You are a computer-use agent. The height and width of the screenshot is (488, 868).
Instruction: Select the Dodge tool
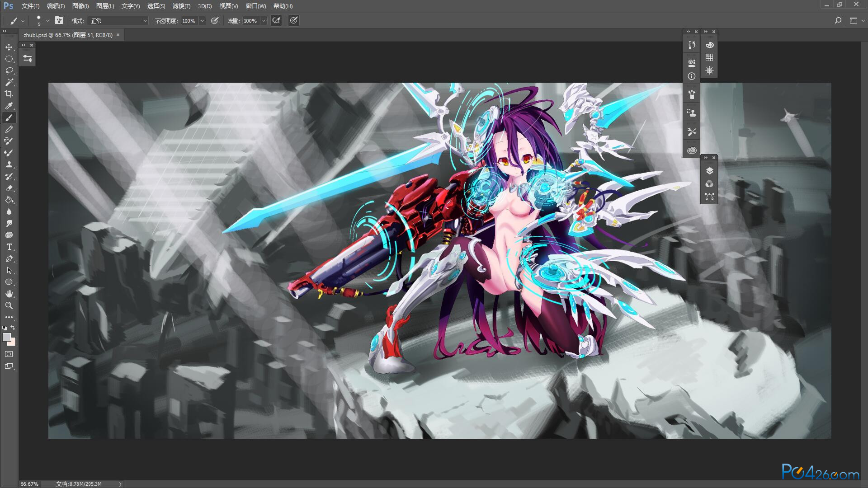pyautogui.click(x=9, y=223)
